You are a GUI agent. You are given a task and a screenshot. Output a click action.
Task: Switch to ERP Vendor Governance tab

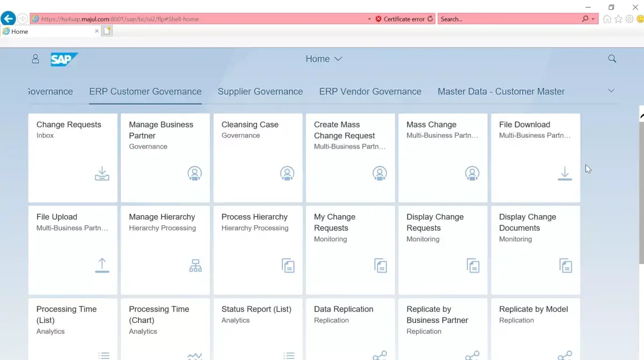370,92
